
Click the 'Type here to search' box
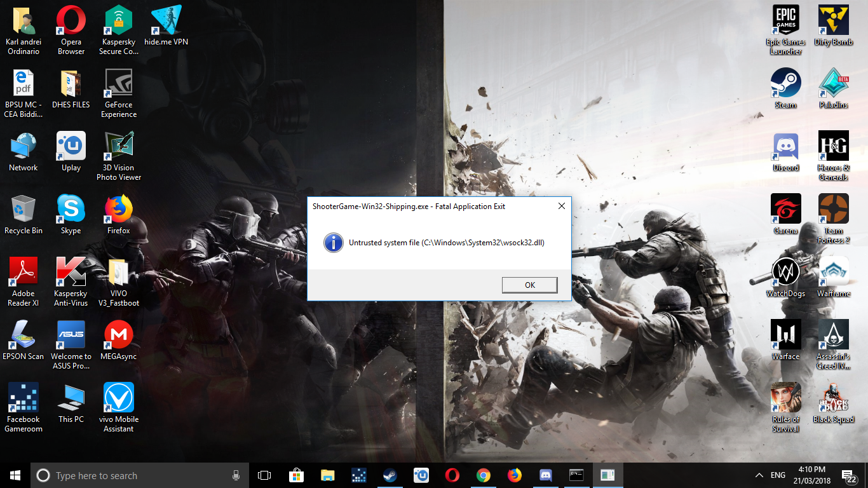(140, 475)
